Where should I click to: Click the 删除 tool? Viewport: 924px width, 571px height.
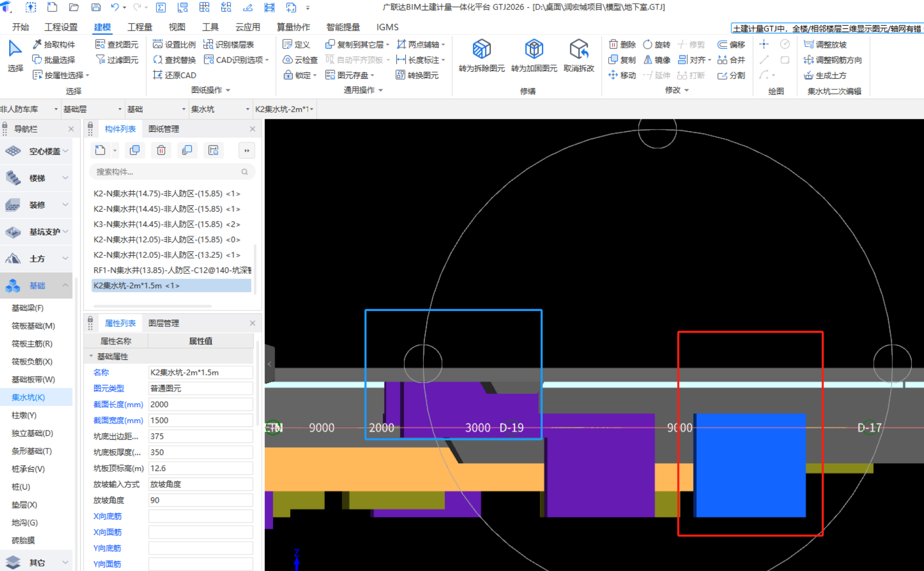(622, 44)
